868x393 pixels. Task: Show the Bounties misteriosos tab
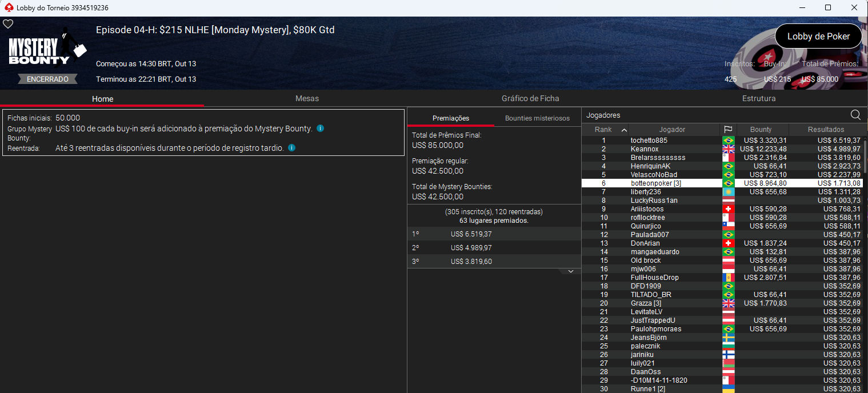[537, 118]
